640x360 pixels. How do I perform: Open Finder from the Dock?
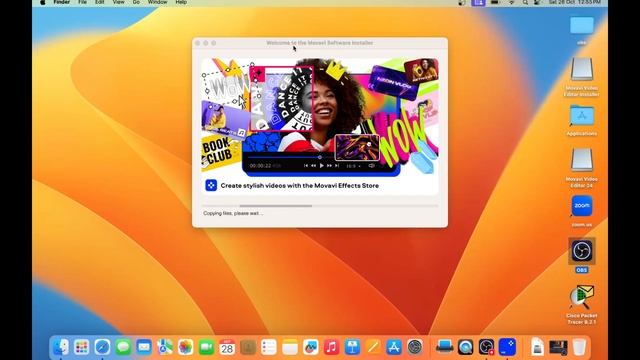(x=61, y=347)
